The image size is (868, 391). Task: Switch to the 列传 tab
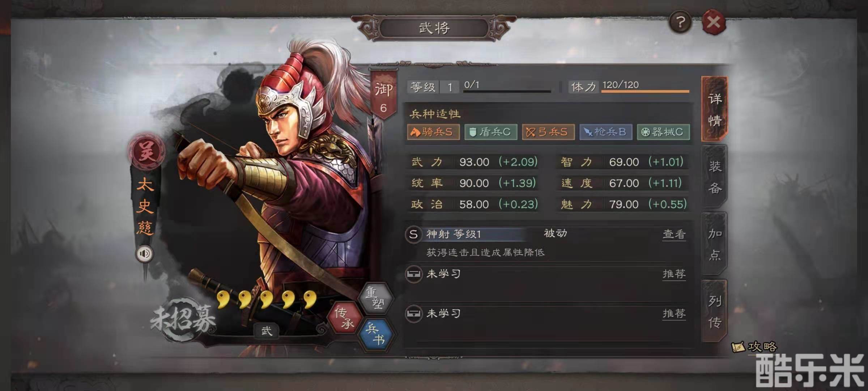coord(714,311)
